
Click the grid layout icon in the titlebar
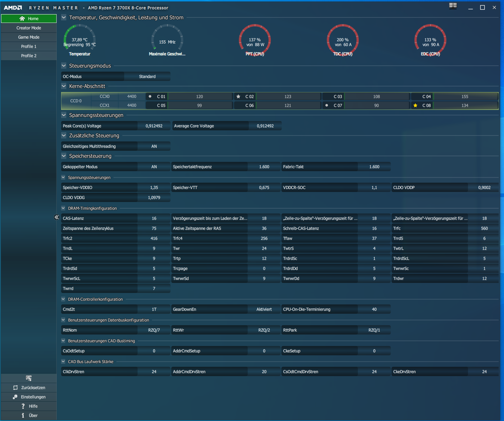(453, 6)
